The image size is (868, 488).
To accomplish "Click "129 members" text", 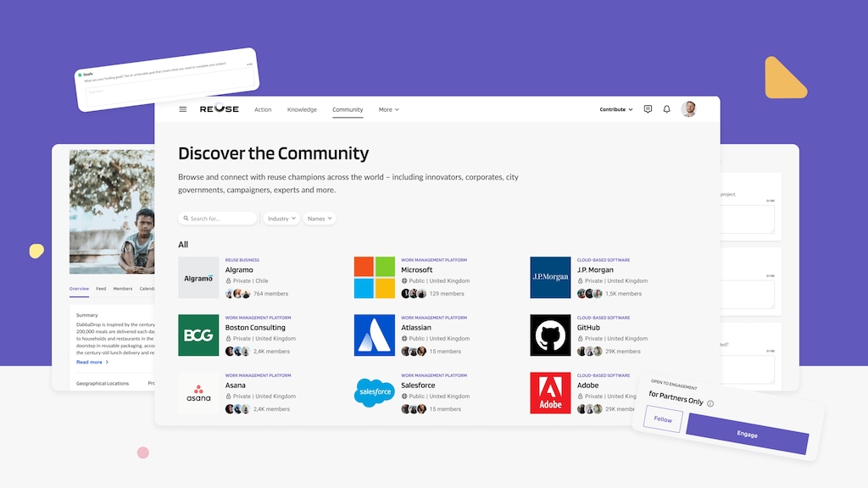I will 447,294.
